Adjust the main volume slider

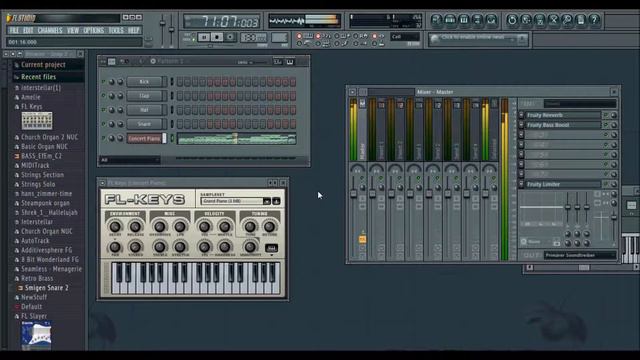162,23
